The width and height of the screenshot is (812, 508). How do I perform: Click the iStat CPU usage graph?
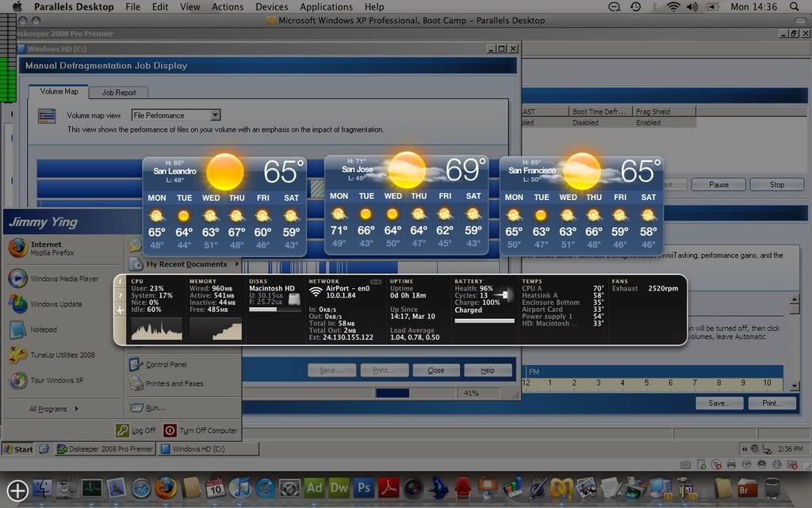(157, 329)
